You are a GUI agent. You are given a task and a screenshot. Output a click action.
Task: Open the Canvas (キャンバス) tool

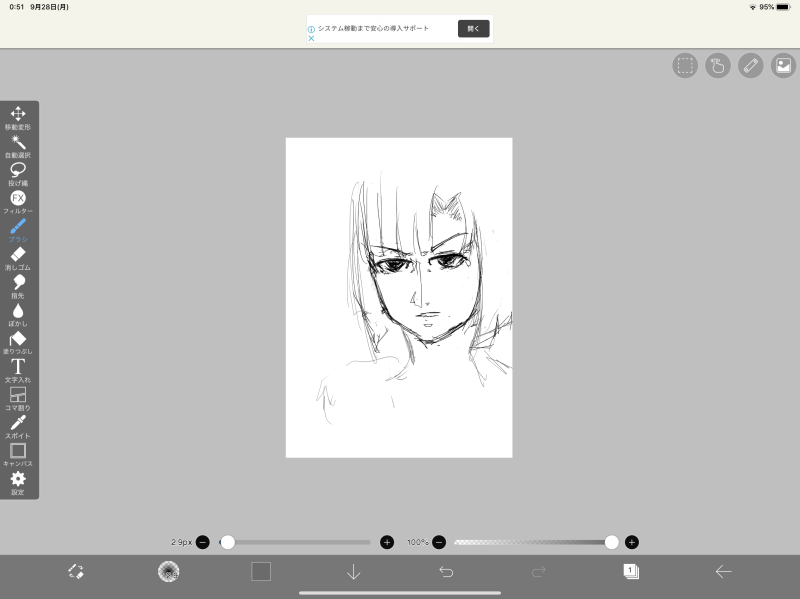click(x=18, y=455)
